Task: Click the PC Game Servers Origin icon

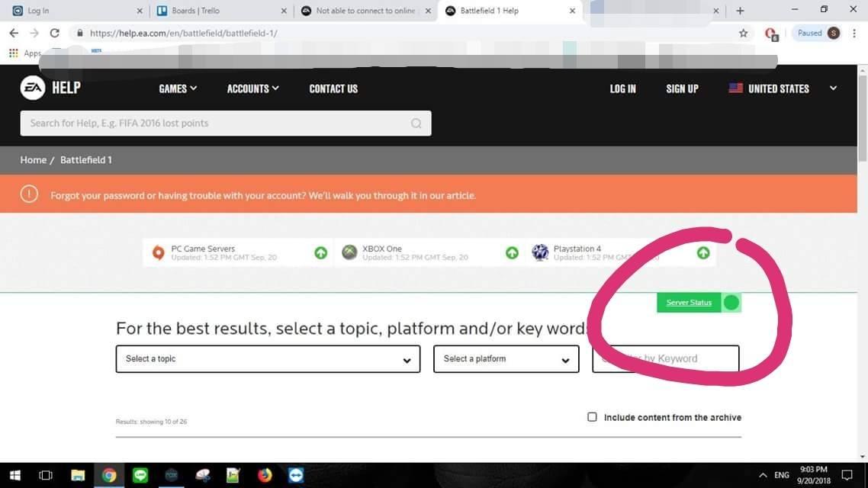Action: (159, 253)
